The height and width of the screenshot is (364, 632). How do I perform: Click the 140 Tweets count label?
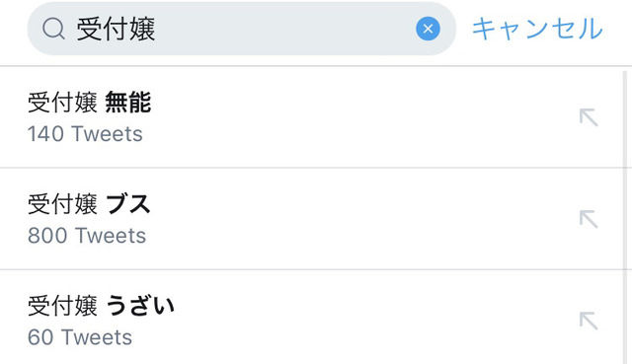click(85, 134)
